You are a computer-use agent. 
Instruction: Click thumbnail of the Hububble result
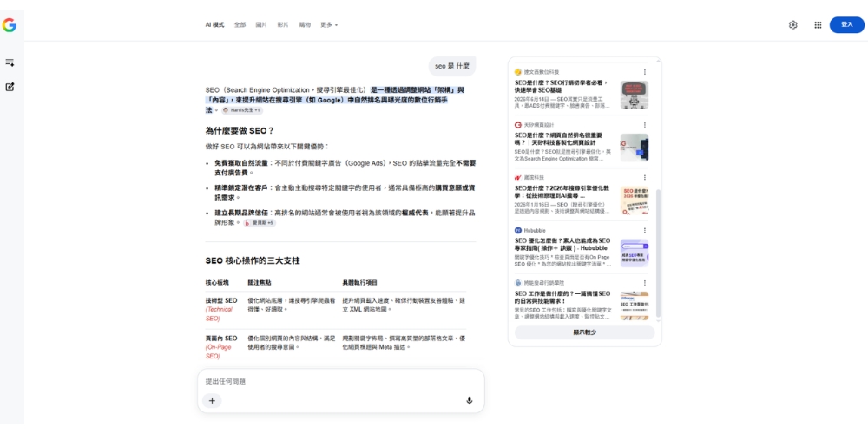(x=634, y=253)
